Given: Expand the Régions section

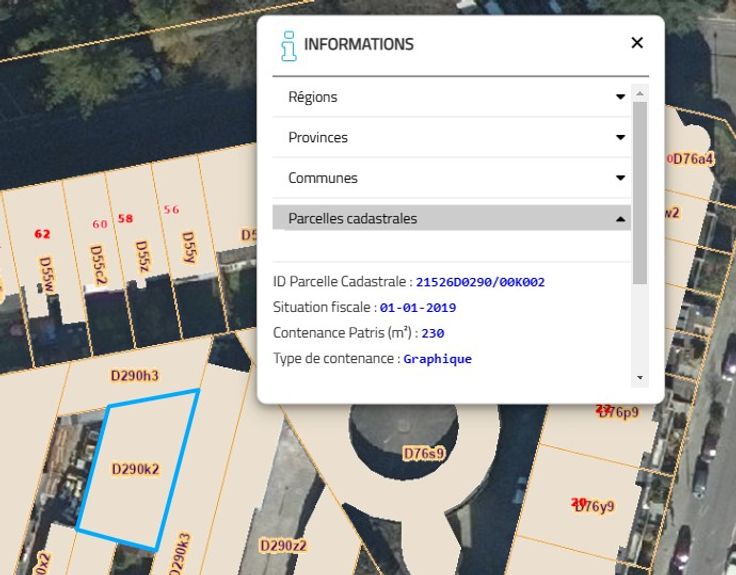Looking at the screenshot, I should pyautogui.click(x=452, y=97).
